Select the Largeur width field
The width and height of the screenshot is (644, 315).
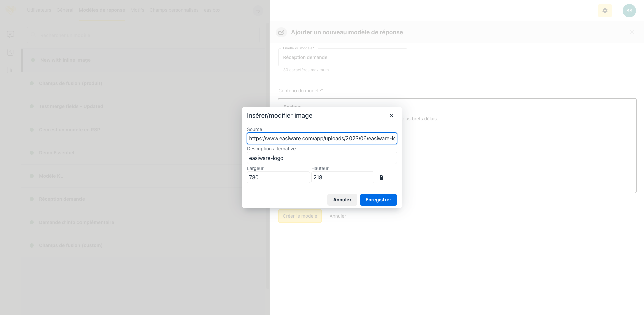[278, 177]
